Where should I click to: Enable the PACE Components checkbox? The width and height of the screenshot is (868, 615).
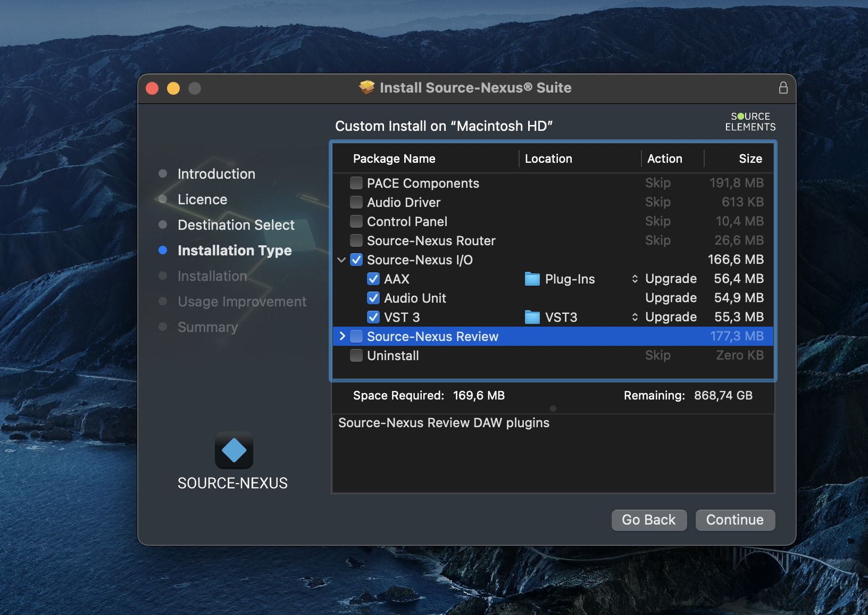(x=356, y=184)
